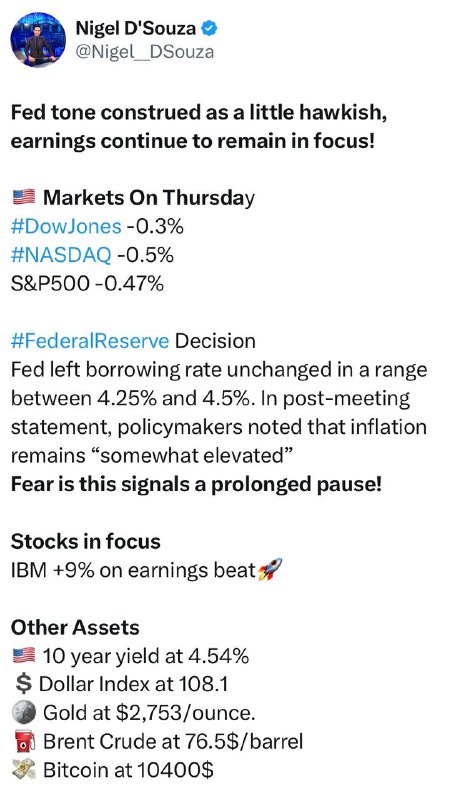Click the coin icon beside Gold price
The height and width of the screenshot is (800, 466).
coord(23,712)
